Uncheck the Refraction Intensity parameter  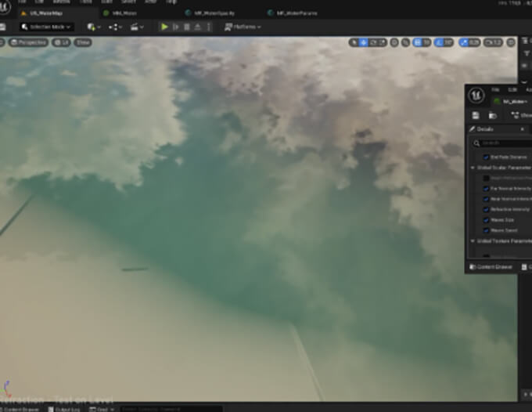486,210
